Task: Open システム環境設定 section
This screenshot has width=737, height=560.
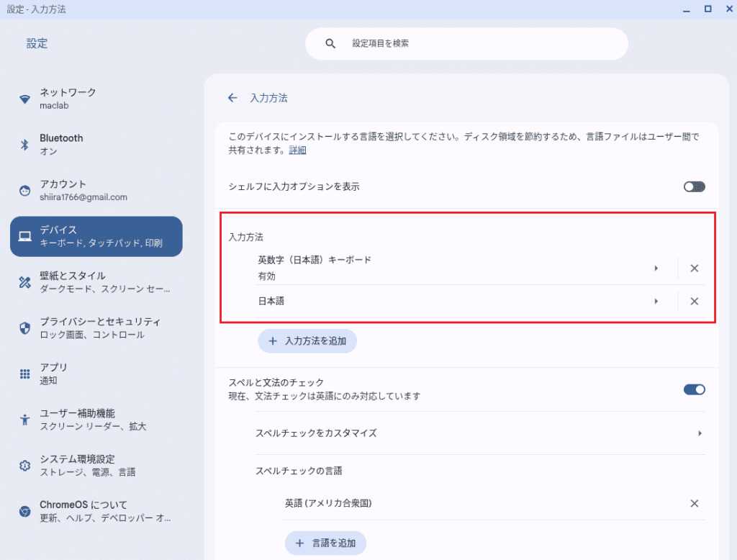Action: click(96, 466)
